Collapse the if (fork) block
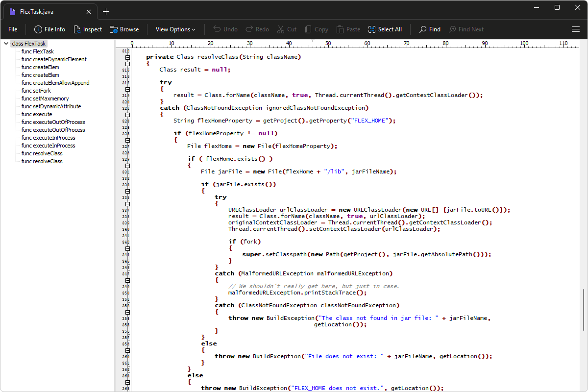The height and width of the screenshot is (392, 588). 127,248
